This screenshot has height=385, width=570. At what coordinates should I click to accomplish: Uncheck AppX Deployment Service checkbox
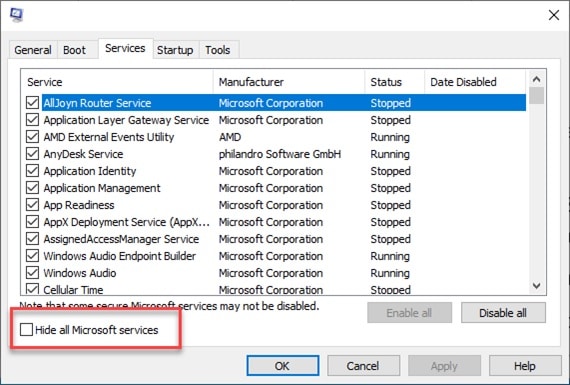click(x=32, y=222)
